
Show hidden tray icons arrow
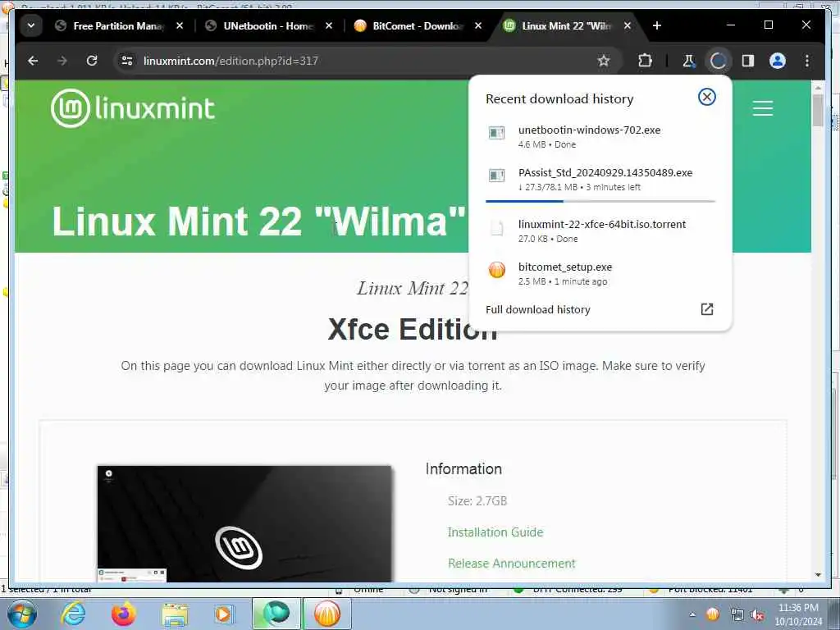pos(692,614)
